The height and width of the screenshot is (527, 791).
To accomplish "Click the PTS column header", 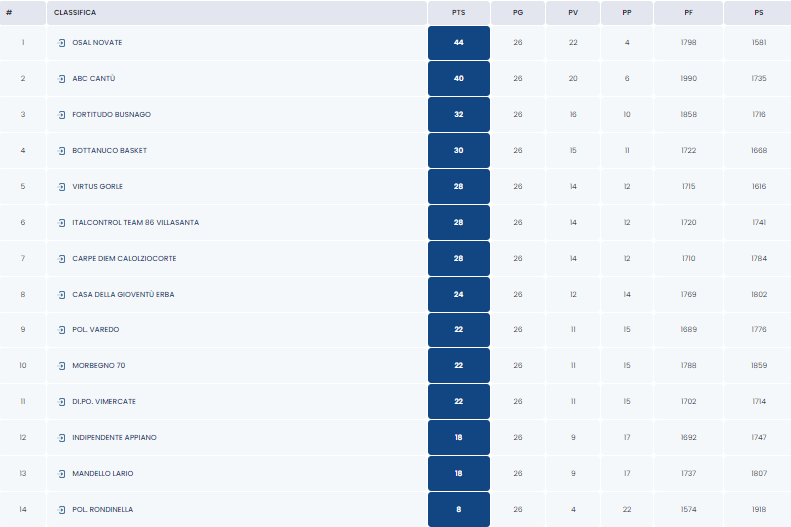I will pyautogui.click(x=459, y=13).
